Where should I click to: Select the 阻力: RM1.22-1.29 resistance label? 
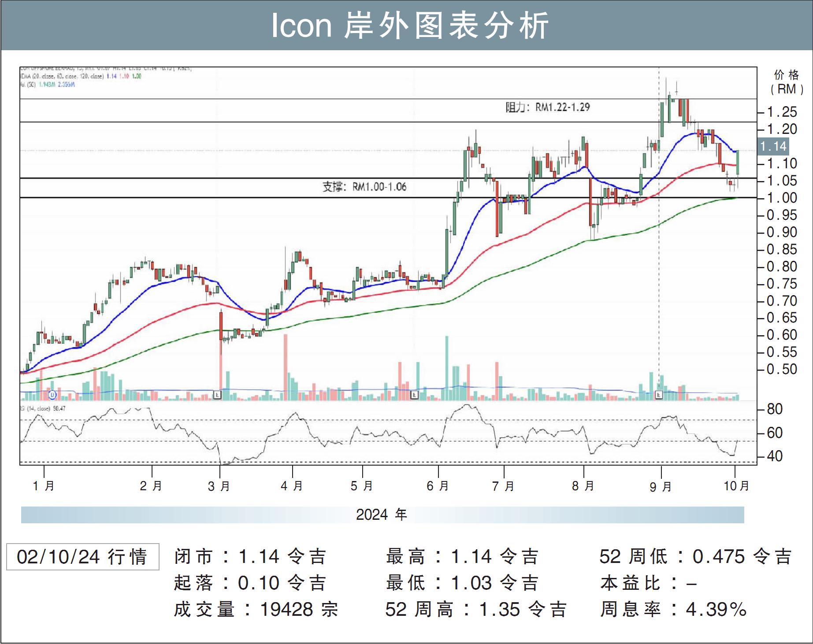point(547,107)
